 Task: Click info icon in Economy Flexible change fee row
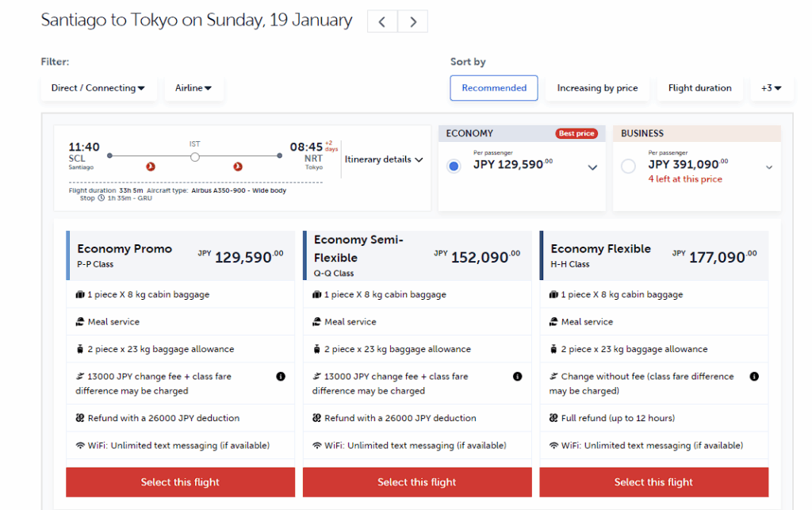754,377
